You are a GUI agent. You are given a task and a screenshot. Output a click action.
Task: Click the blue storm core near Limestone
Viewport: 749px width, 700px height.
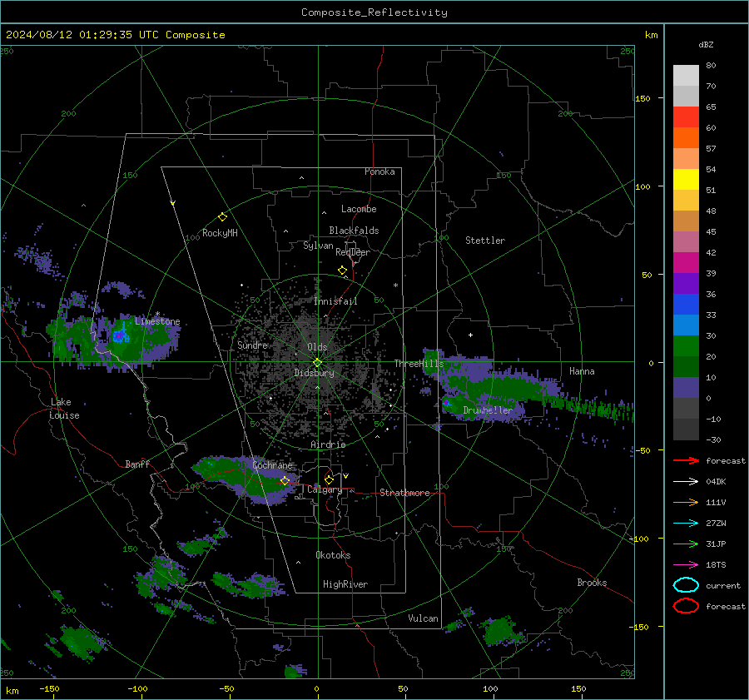click(x=121, y=334)
